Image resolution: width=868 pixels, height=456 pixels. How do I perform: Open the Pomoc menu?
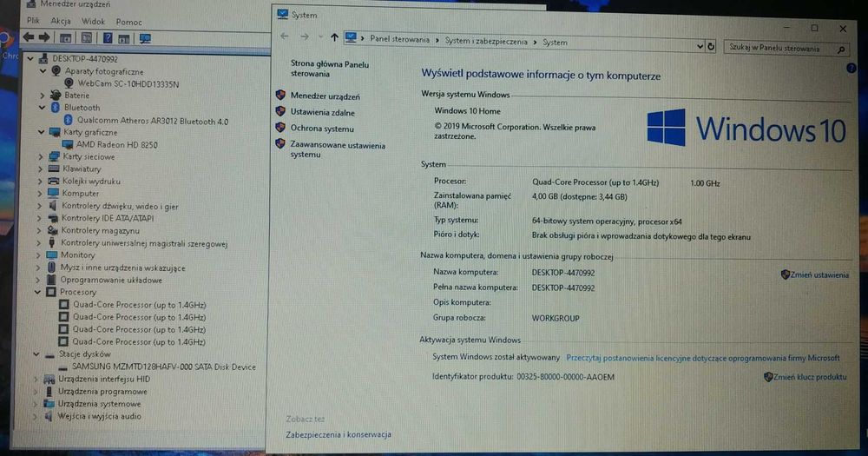[x=129, y=22]
